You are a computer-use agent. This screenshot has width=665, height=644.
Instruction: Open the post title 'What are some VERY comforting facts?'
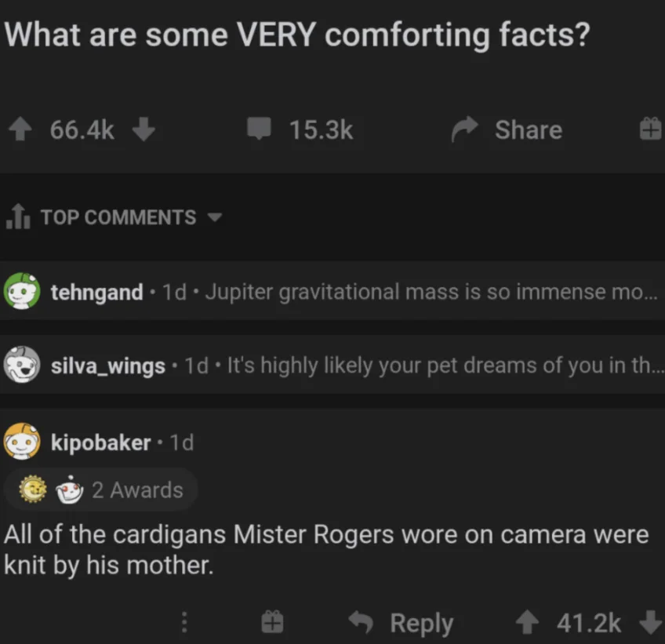pos(296,35)
